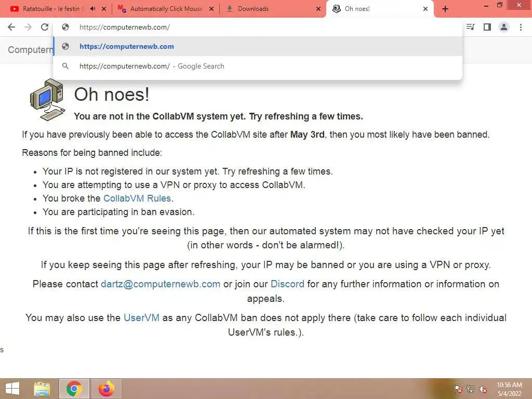Image resolution: width=532 pixels, height=399 pixels.
Task: Close the Automatically Click Mouse tab
Action: click(x=211, y=9)
